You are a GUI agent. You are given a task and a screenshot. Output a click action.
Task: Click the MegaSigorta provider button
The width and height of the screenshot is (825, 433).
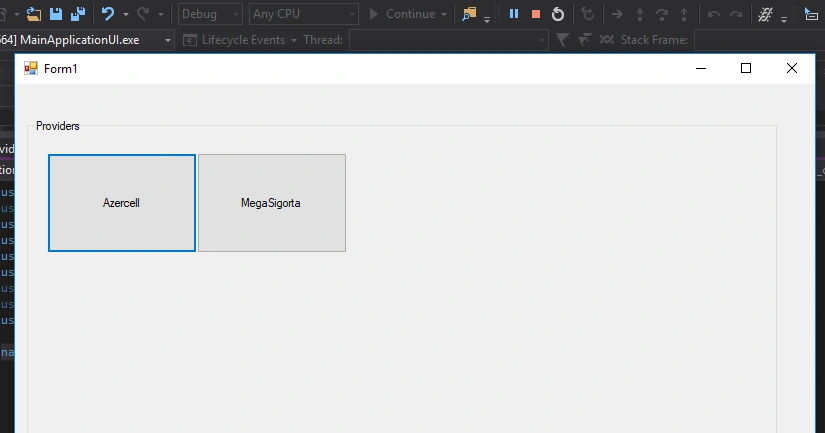click(x=271, y=203)
